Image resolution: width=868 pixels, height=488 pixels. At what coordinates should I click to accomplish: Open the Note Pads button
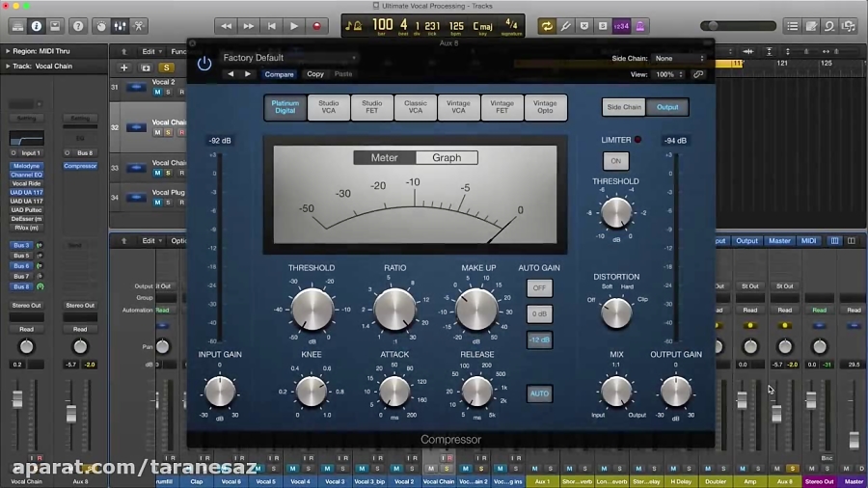811,26
